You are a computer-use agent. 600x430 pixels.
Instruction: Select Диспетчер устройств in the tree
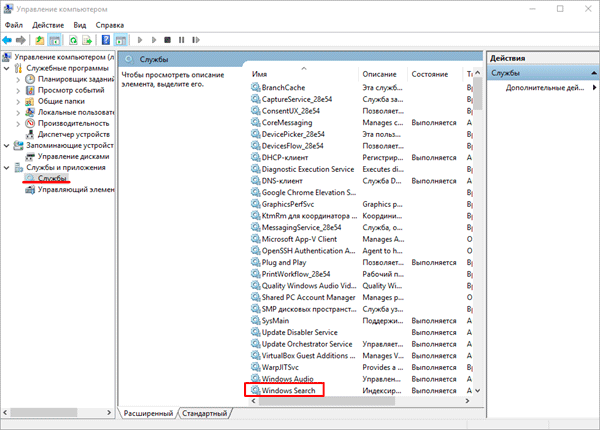72,134
